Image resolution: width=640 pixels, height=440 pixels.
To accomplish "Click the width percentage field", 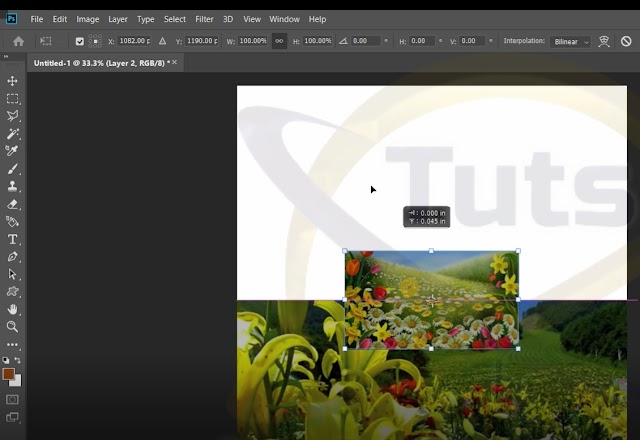I will click(253, 41).
